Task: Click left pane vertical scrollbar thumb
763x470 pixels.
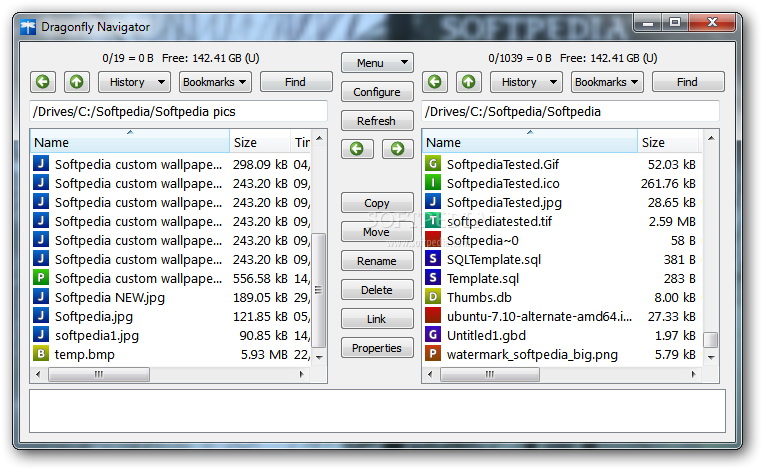Action: (x=319, y=290)
